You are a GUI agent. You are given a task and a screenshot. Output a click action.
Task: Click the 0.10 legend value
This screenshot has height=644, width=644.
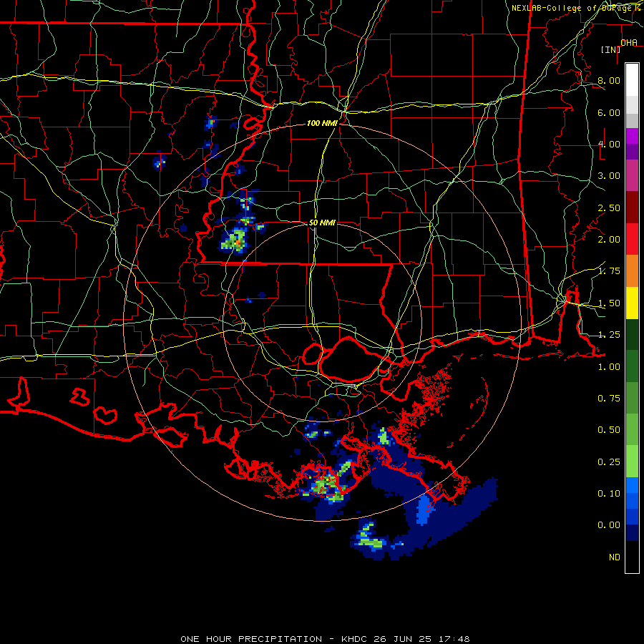(x=609, y=494)
